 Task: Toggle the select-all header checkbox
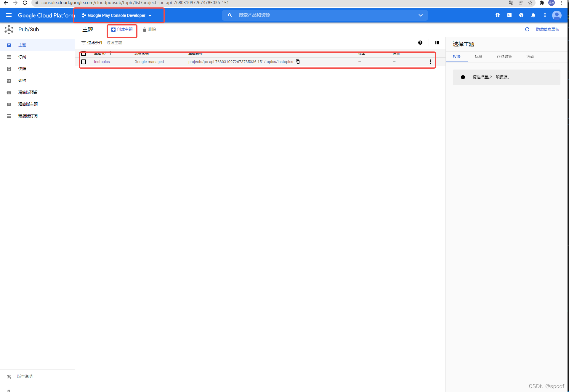[x=84, y=54]
